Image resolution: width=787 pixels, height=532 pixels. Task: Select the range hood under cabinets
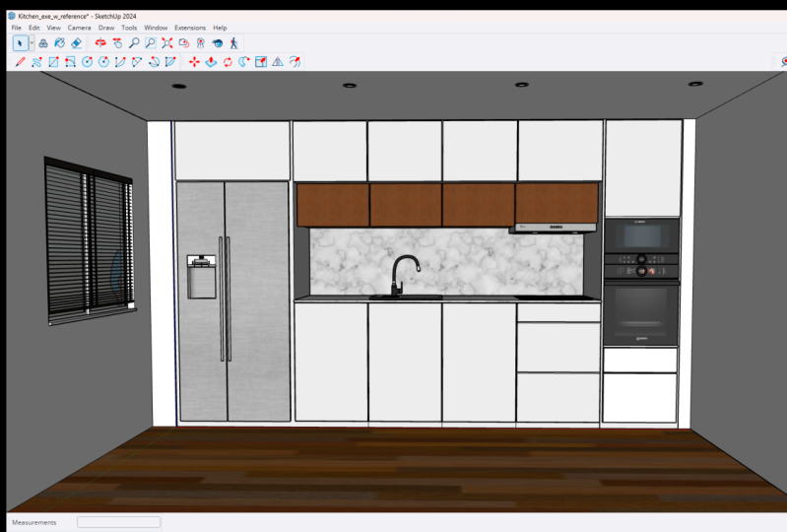[554, 228]
